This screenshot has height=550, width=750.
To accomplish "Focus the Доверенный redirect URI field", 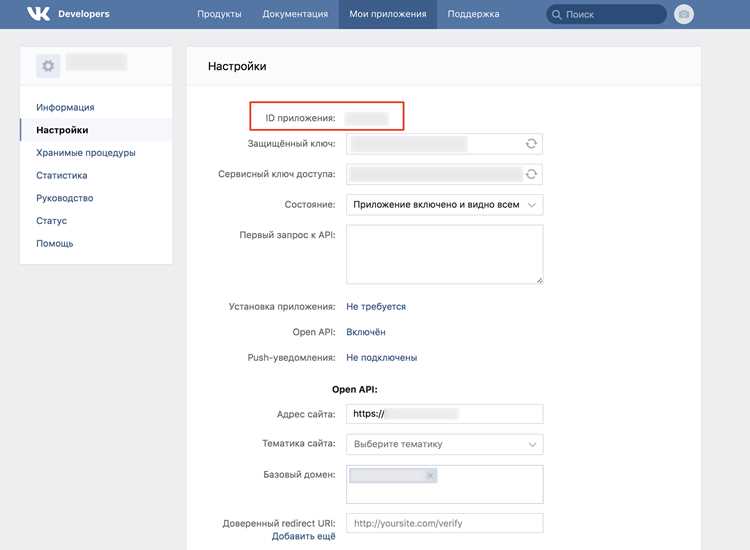I will 445,523.
